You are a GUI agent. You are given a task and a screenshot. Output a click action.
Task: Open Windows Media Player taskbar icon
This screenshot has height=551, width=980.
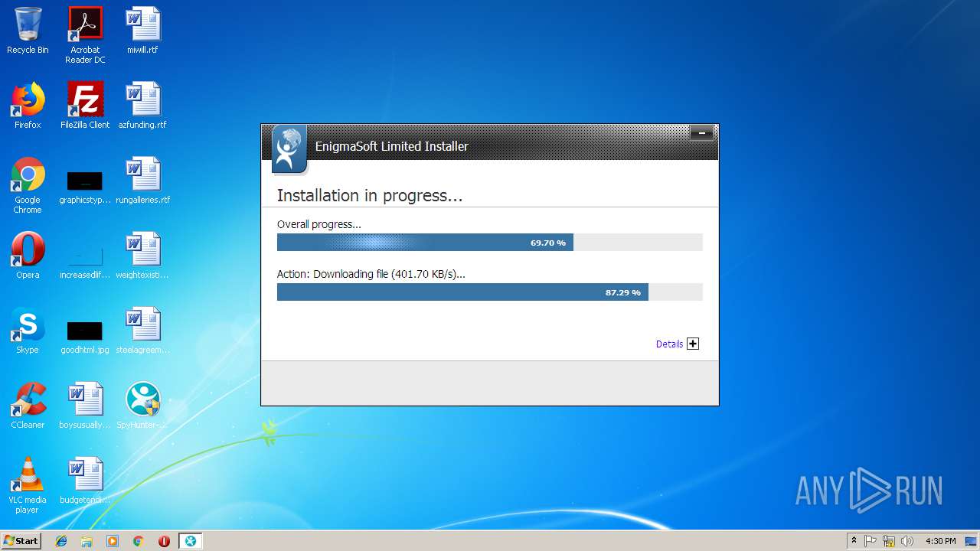[113, 541]
